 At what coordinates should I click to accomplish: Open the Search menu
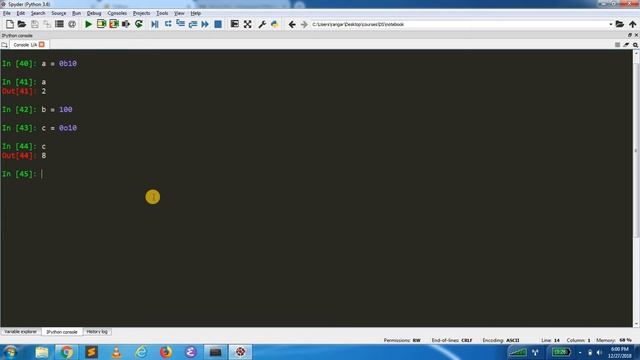pos(38,13)
